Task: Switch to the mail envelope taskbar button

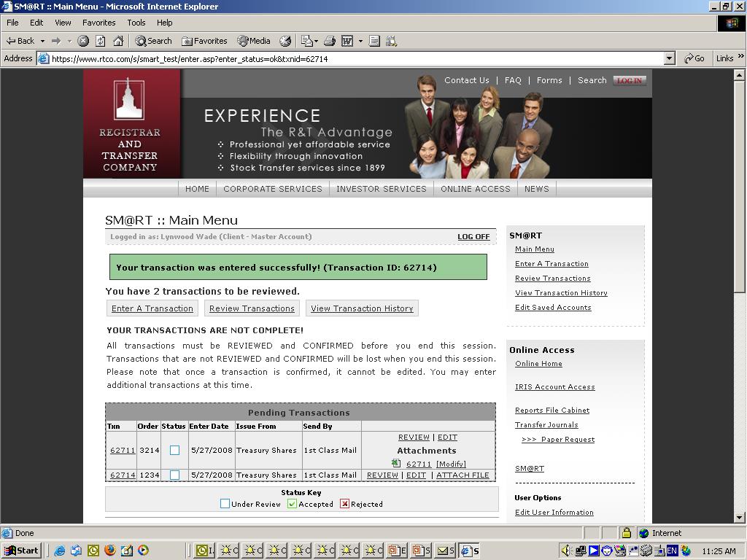Action: coord(446,551)
